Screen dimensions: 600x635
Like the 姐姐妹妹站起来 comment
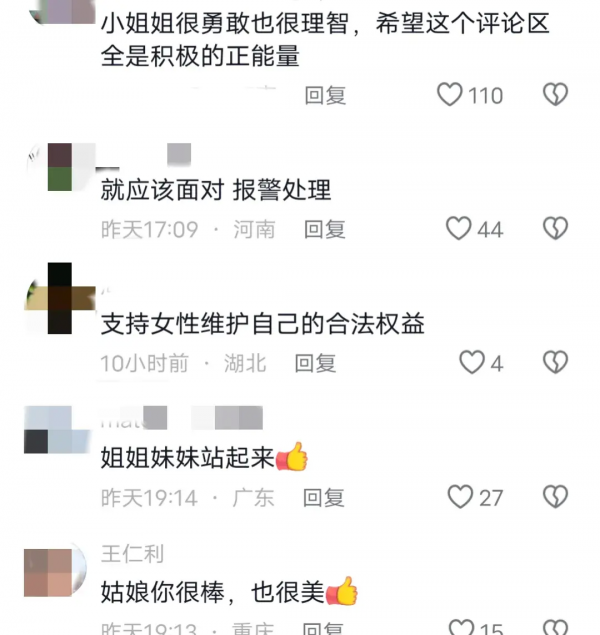pyautogui.click(x=460, y=496)
